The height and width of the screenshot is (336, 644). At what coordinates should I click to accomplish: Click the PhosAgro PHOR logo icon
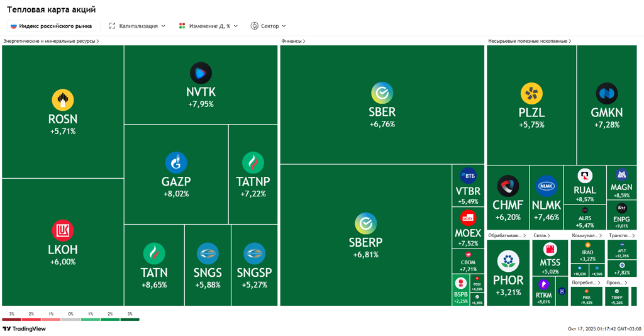pos(508,260)
